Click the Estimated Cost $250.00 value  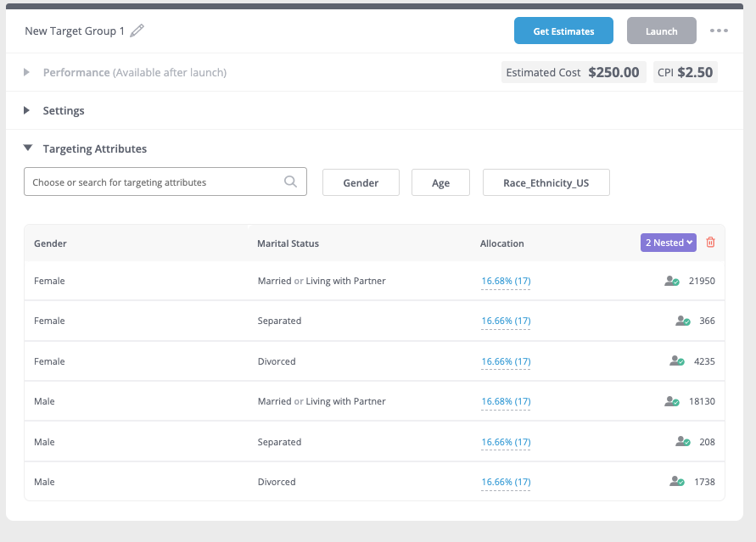coord(574,72)
